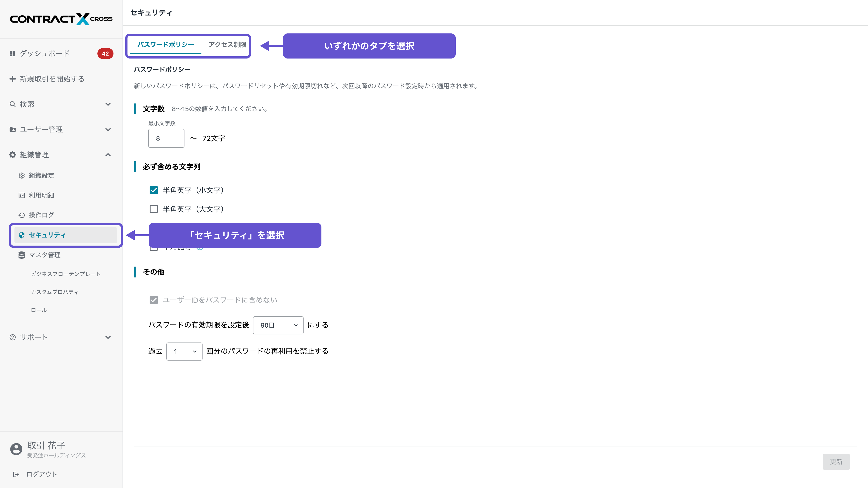Enable the 半角英字（大文字） checkbox
Image resolution: width=868 pixels, height=488 pixels.
click(x=154, y=209)
